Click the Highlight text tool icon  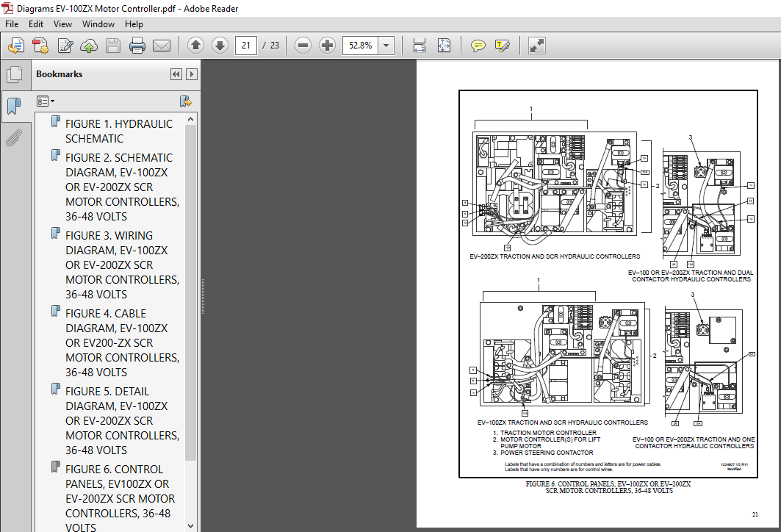(x=503, y=46)
